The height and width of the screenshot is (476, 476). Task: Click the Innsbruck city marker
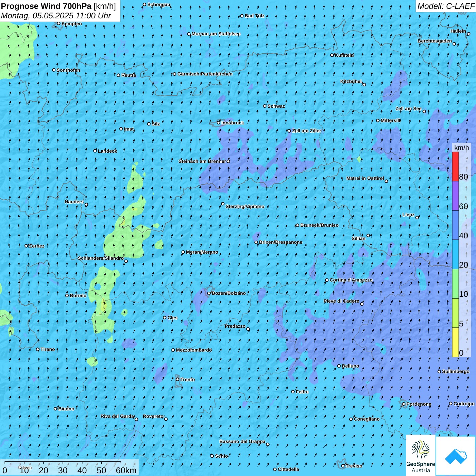pyautogui.click(x=219, y=123)
